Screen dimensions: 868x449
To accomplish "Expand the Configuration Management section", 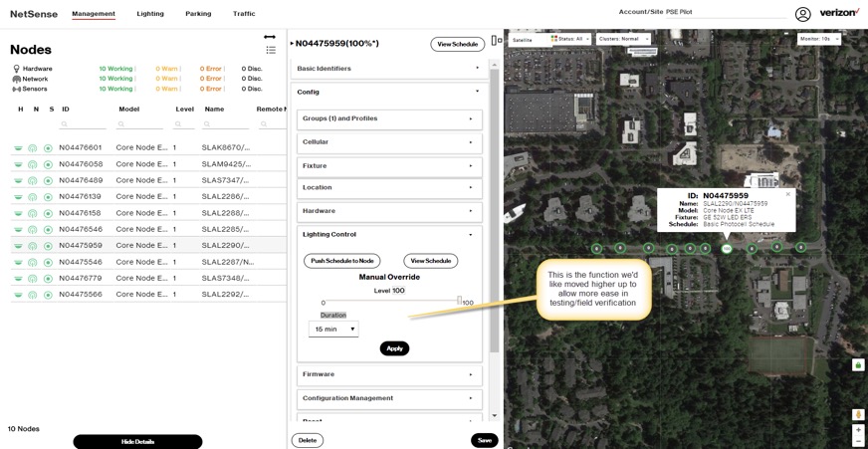I will tap(390, 398).
